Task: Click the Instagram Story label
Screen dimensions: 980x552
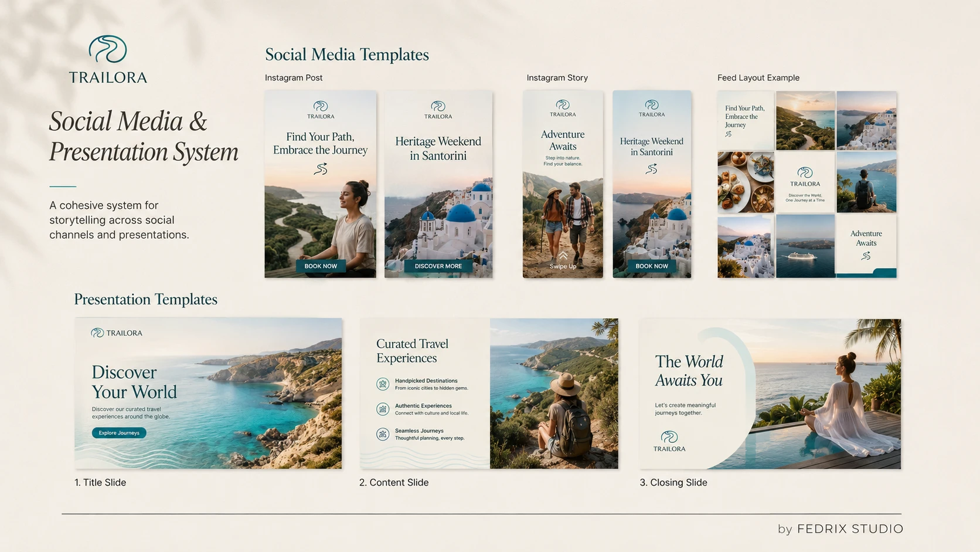Action: click(x=557, y=77)
